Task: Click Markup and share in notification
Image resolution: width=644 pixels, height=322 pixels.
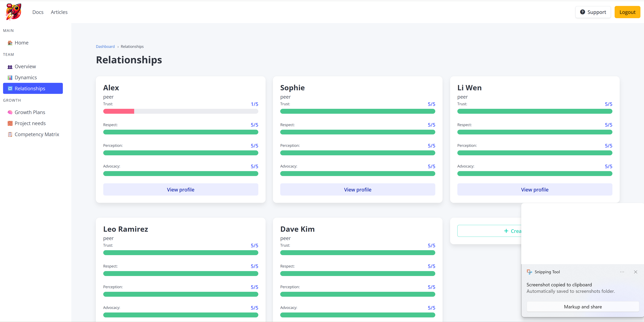Action: click(x=583, y=307)
